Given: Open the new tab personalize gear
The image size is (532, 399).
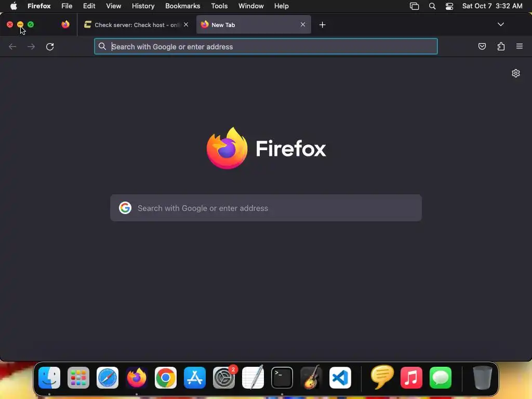Looking at the screenshot, I should pyautogui.click(x=516, y=73).
